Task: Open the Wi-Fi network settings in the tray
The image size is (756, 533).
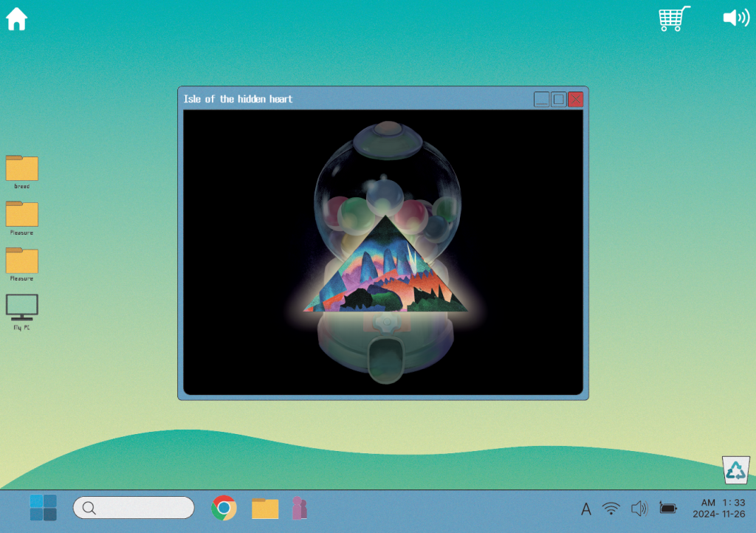Action: pos(611,508)
